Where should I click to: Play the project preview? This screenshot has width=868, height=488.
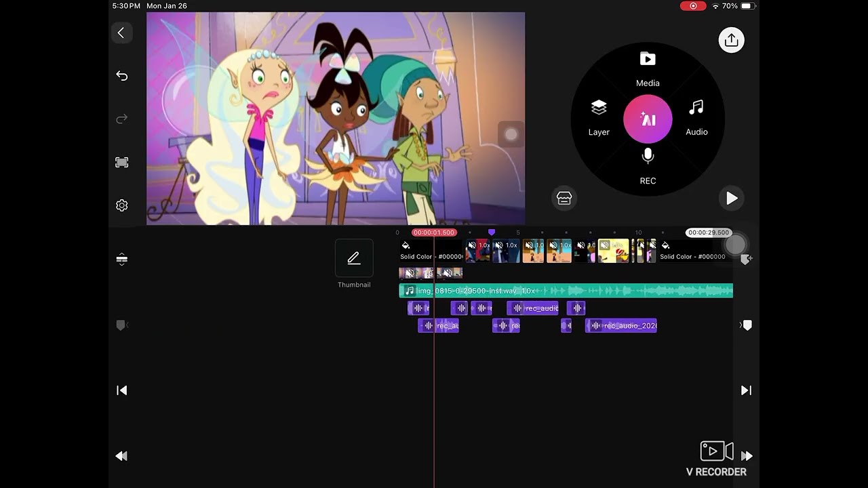(731, 198)
